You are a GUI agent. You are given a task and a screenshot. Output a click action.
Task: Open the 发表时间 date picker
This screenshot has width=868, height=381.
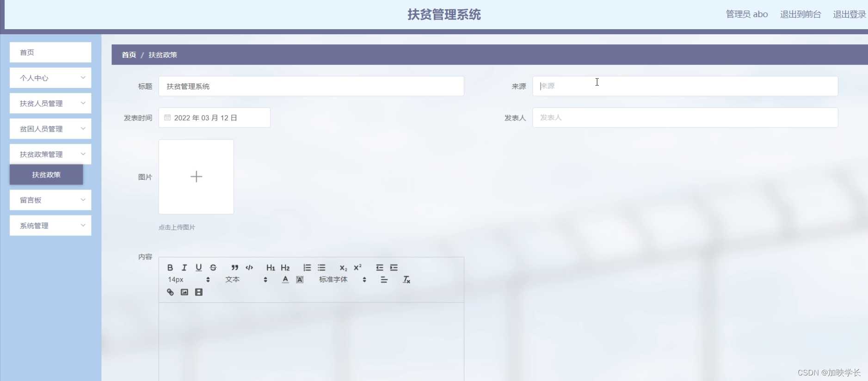[215, 118]
